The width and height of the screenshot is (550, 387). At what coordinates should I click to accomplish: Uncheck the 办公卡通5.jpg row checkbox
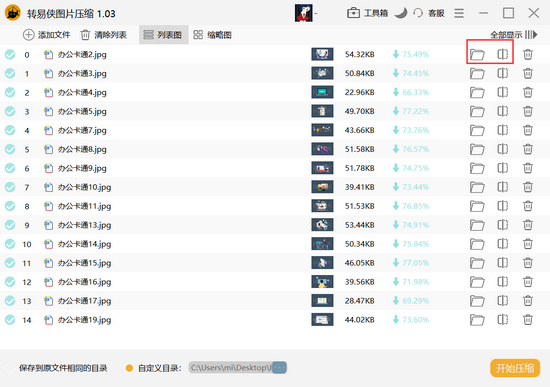pos(10,111)
